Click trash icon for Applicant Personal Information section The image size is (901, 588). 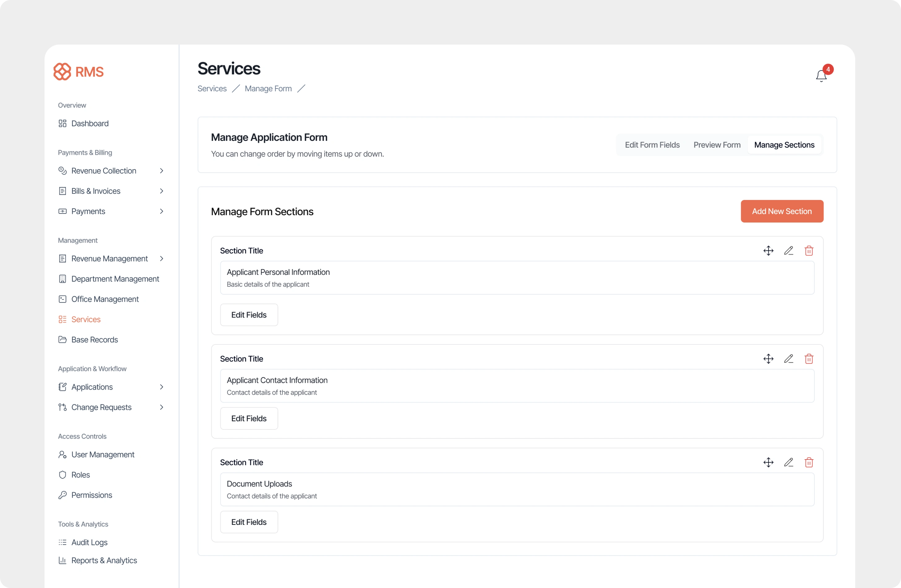click(x=808, y=251)
